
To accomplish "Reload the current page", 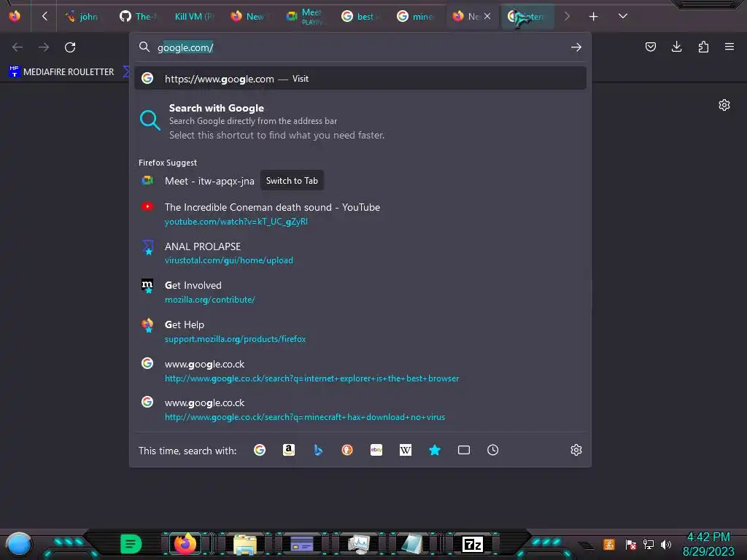I will pyautogui.click(x=70, y=47).
